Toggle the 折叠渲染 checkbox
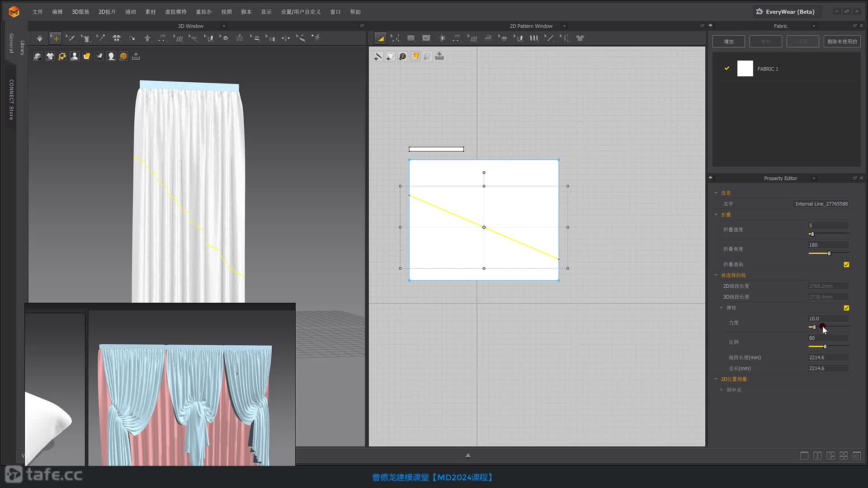Screen dimensions: 868x488 (846, 265)
